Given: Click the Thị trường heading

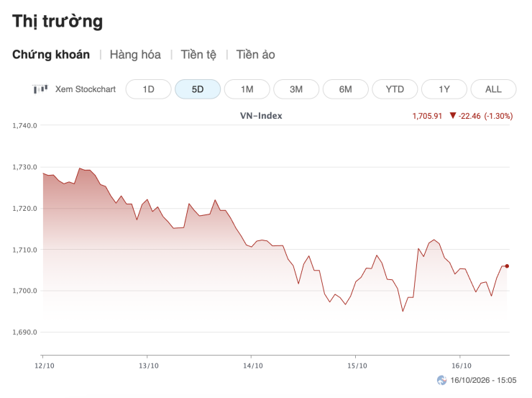Looking at the screenshot, I should [58, 22].
